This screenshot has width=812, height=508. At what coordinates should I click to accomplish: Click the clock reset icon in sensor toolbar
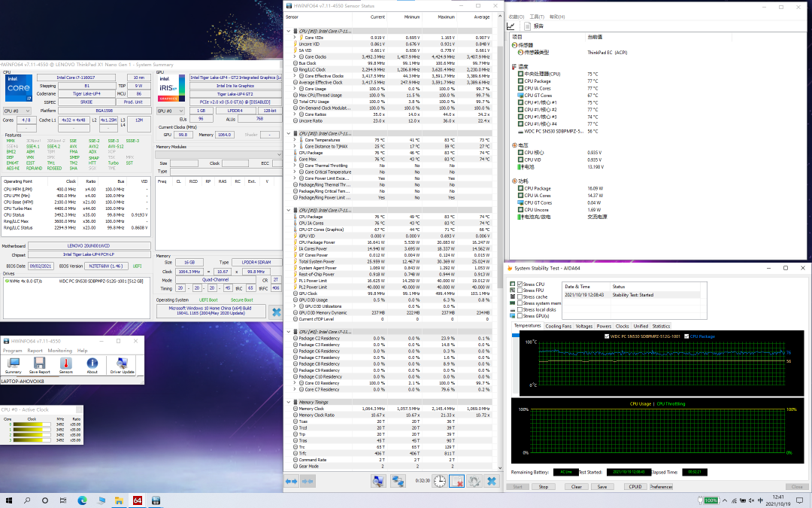[x=438, y=481]
